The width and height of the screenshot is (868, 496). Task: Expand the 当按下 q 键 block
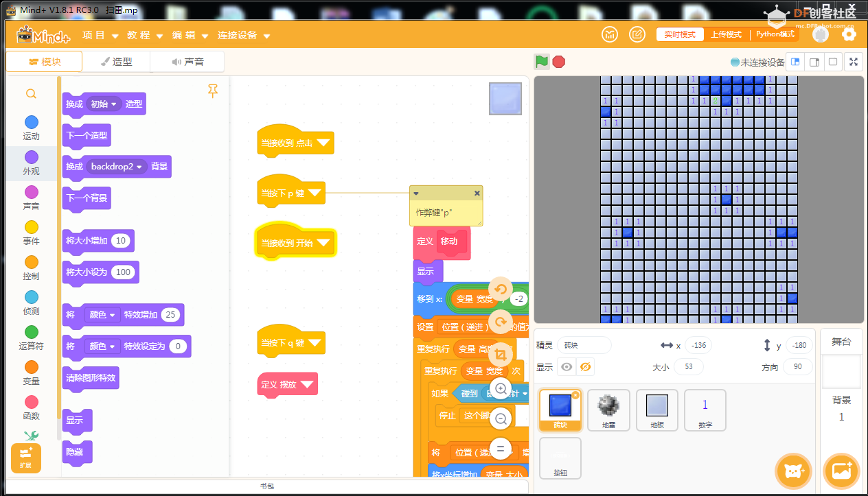[315, 343]
